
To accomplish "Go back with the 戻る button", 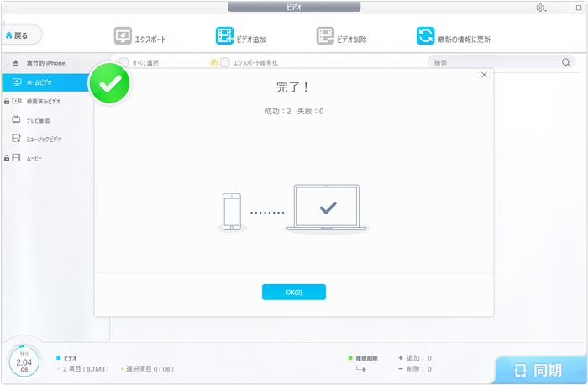I will click(19, 35).
